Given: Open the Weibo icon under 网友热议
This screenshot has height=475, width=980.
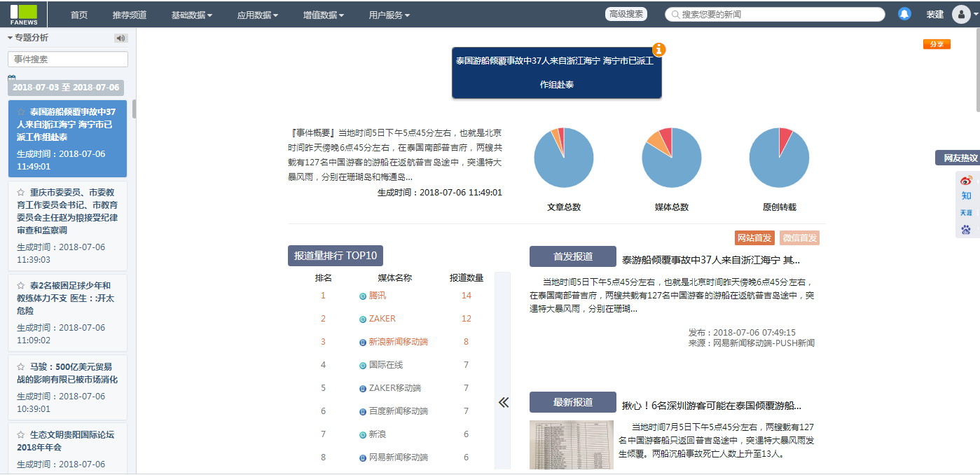Looking at the screenshot, I should click(966, 180).
